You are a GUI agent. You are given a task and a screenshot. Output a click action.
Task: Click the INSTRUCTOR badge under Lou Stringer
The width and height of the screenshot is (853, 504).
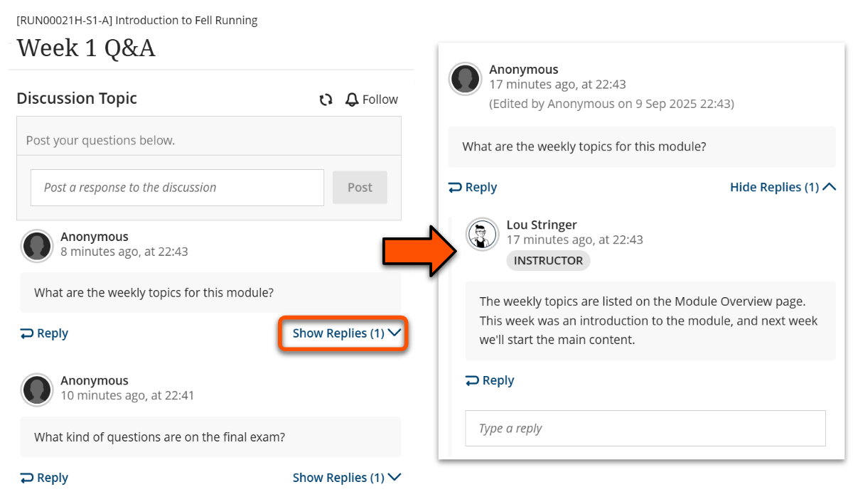548,261
